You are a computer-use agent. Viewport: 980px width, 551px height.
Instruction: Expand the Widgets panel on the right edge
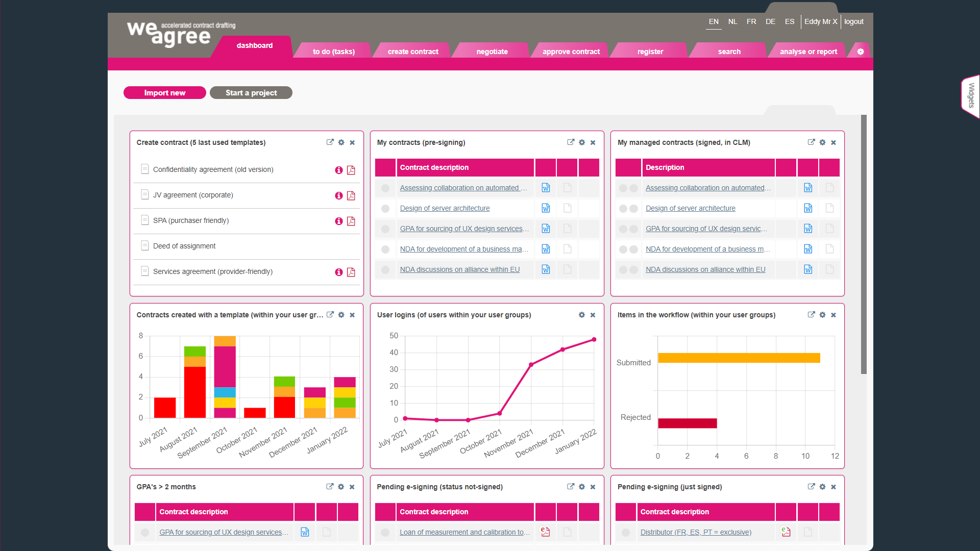(970, 96)
